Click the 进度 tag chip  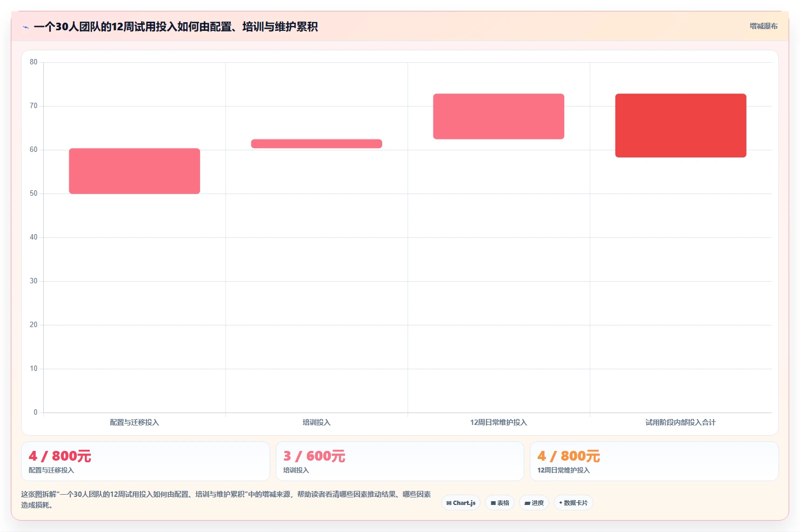tap(534, 503)
